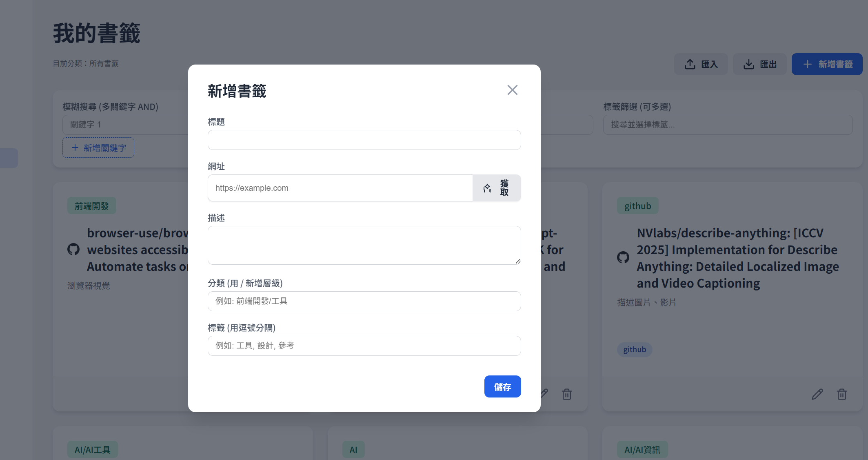The height and width of the screenshot is (460, 868).
Task: Click trash icon on the middle card
Action: point(566,394)
